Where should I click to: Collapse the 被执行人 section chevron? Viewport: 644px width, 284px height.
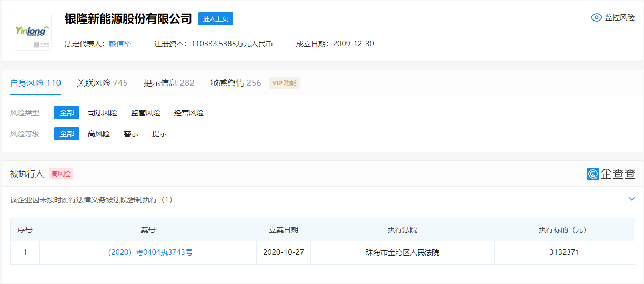pos(632,199)
